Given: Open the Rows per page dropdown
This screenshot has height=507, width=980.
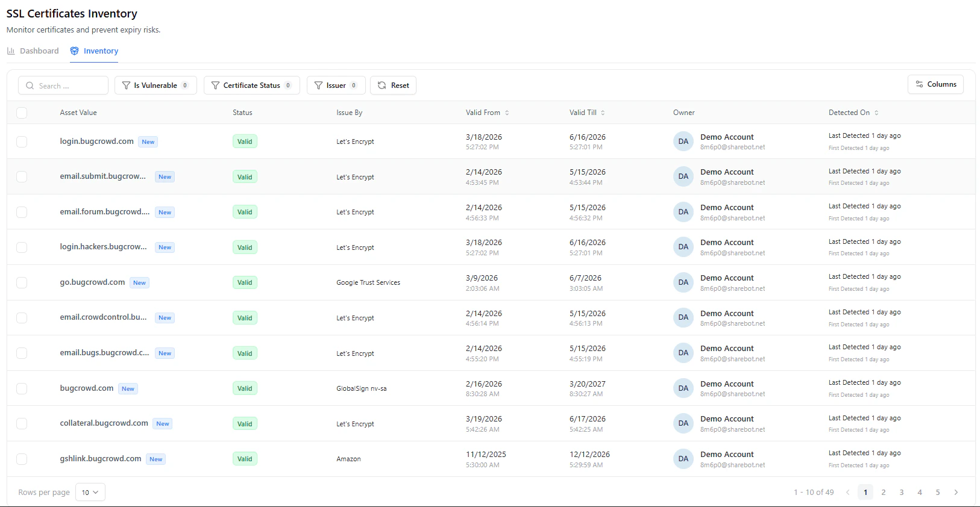Looking at the screenshot, I should coord(90,493).
